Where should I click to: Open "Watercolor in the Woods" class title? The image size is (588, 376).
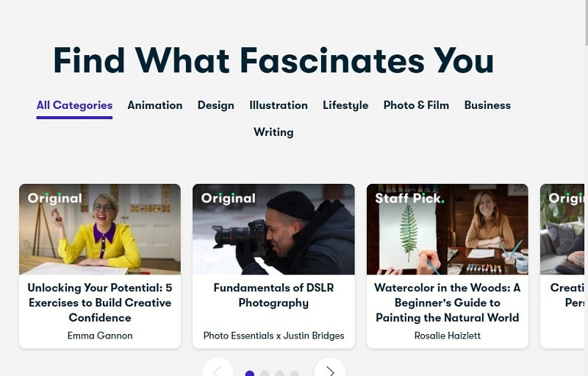tap(447, 302)
